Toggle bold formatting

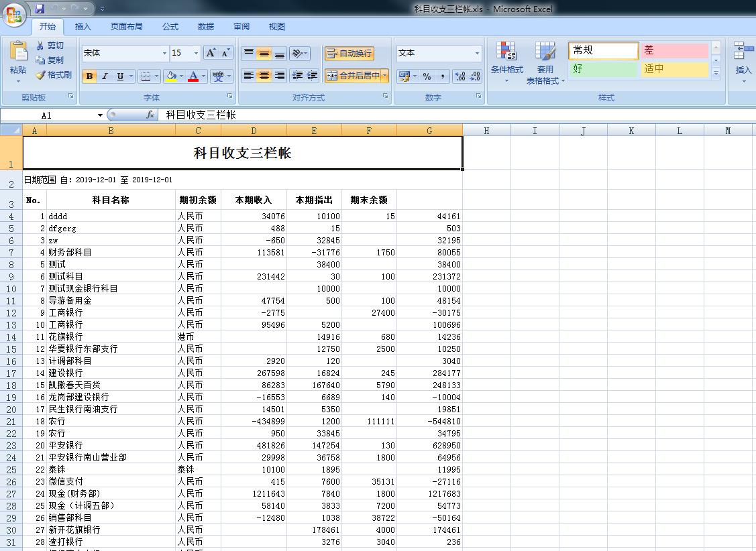click(x=89, y=76)
